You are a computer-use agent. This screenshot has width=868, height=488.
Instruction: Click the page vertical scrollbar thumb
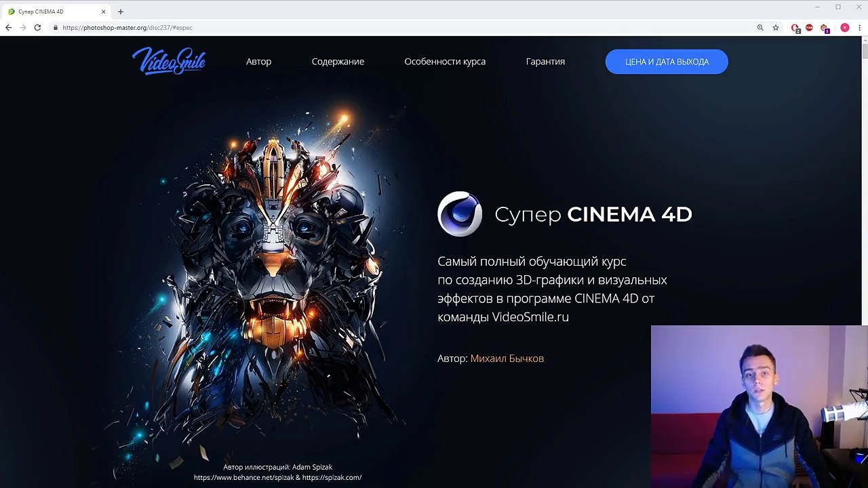[x=865, y=51]
